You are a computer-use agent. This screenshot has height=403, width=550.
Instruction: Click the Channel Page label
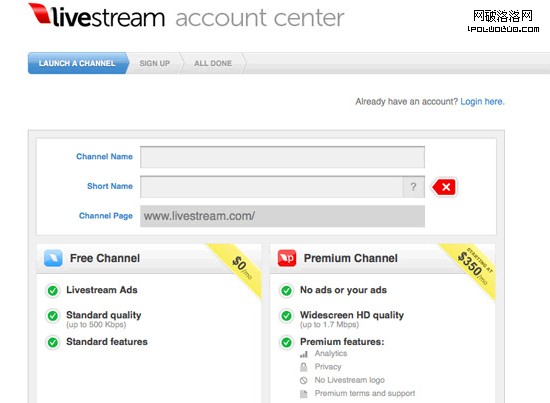(x=106, y=216)
